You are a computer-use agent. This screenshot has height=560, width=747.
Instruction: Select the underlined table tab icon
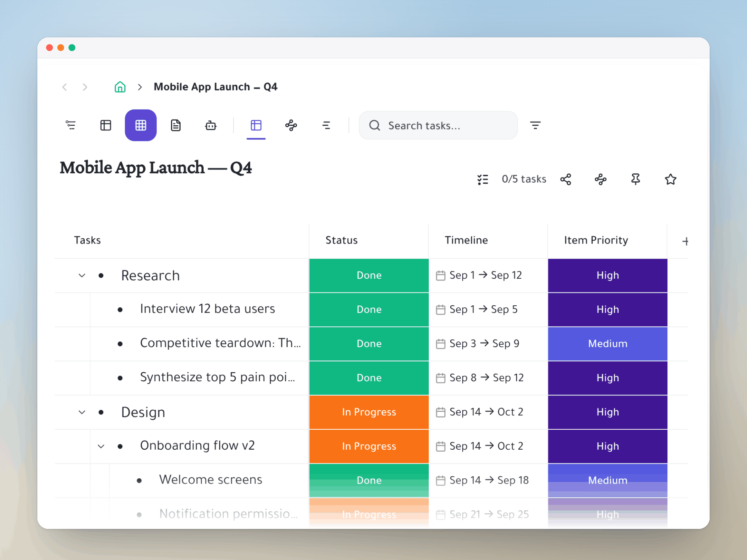point(256,125)
